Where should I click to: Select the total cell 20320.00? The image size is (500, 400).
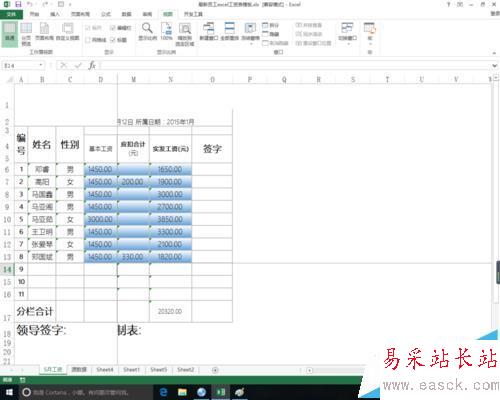click(x=171, y=311)
